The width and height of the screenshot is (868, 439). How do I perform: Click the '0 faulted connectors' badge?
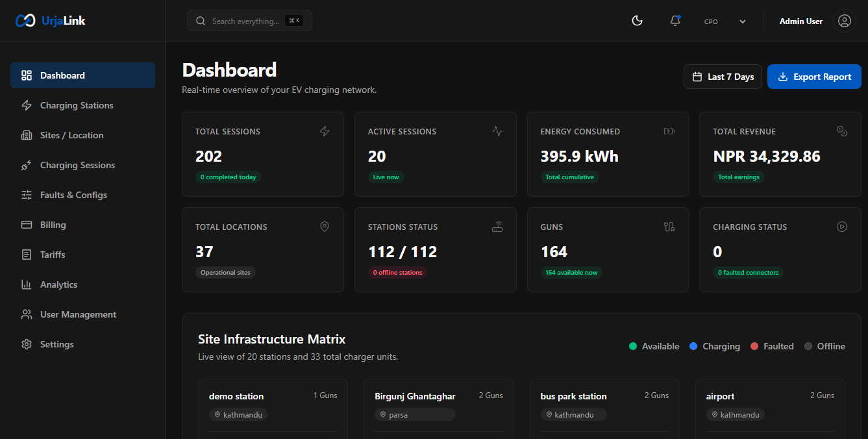748,272
